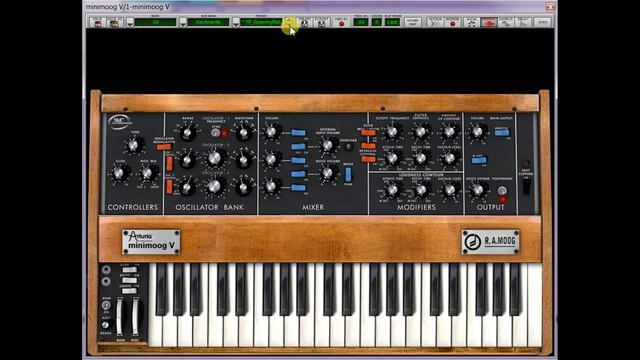
Task: Toggle the Oscillator 2 Sync switch
Action: (216, 133)
